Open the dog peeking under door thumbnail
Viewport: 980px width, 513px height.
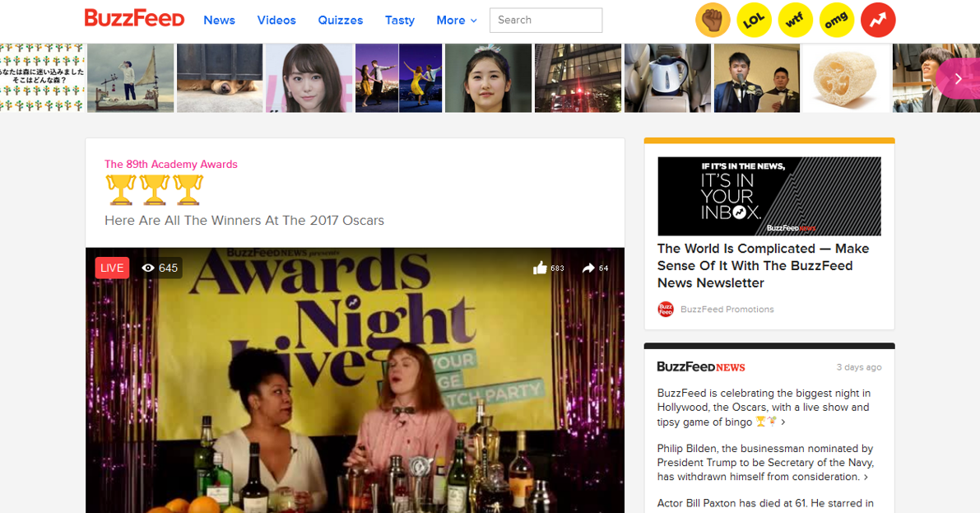point(220,78)
